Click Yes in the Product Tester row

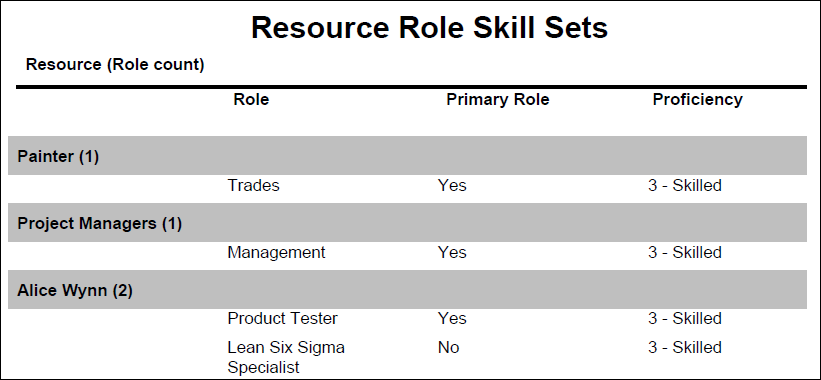coord(452,318)
